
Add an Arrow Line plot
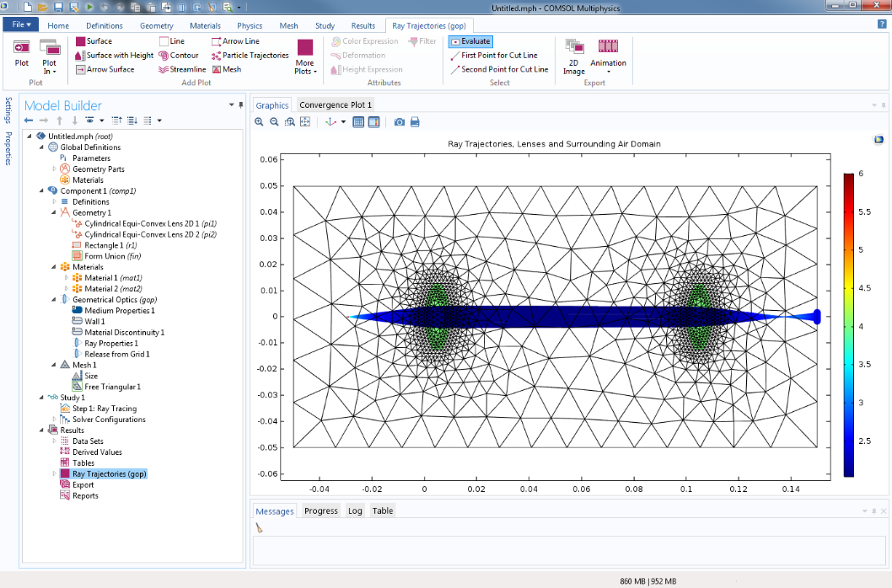click(235, 41)
